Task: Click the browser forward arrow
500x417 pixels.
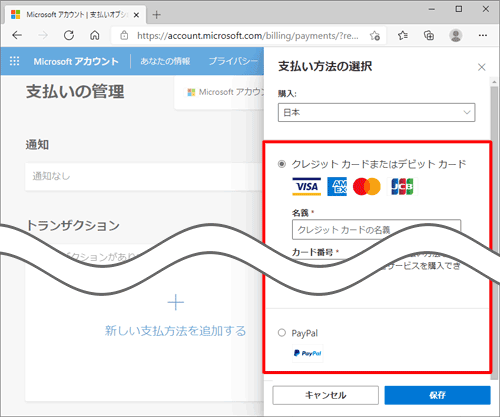Action: point(43,35)
